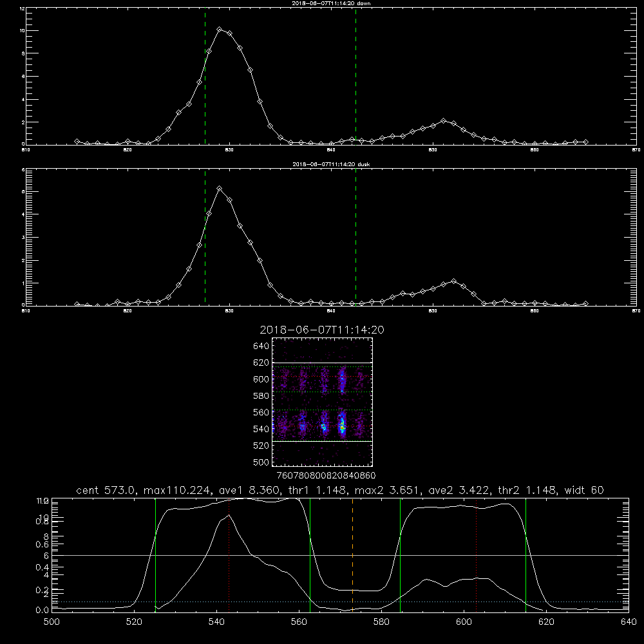Click x-axis label 560 on bottom plot

(299, 622)
